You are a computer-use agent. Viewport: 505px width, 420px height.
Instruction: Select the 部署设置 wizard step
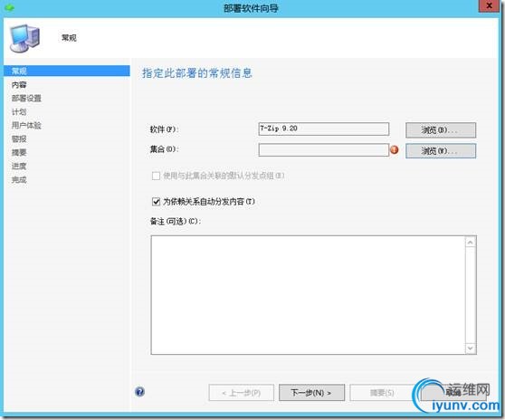[26, 99]
